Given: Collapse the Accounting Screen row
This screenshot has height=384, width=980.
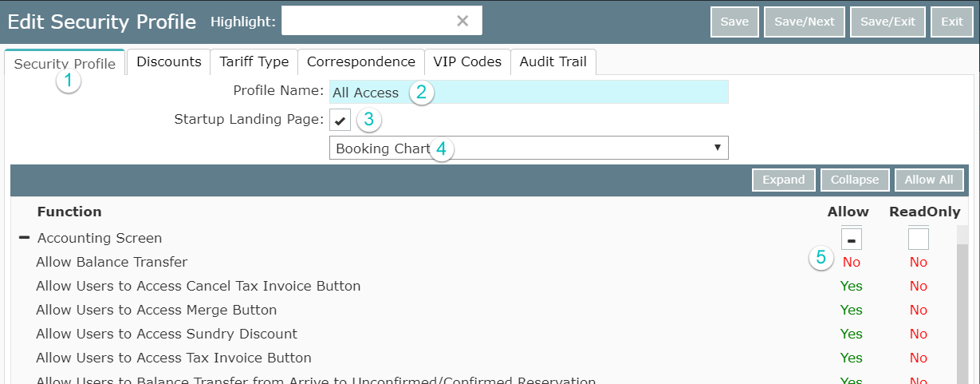Looking at the screenshot, I should (x=24, y=238).
